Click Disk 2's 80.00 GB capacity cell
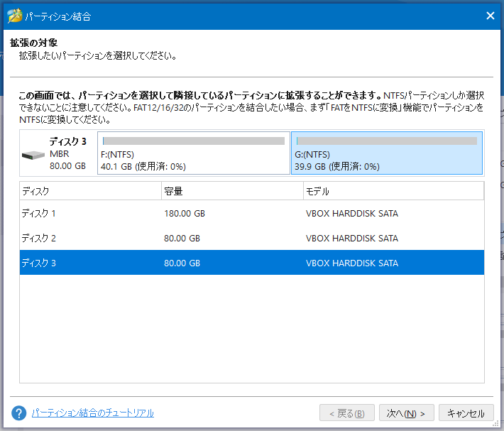 pos(182,238)
